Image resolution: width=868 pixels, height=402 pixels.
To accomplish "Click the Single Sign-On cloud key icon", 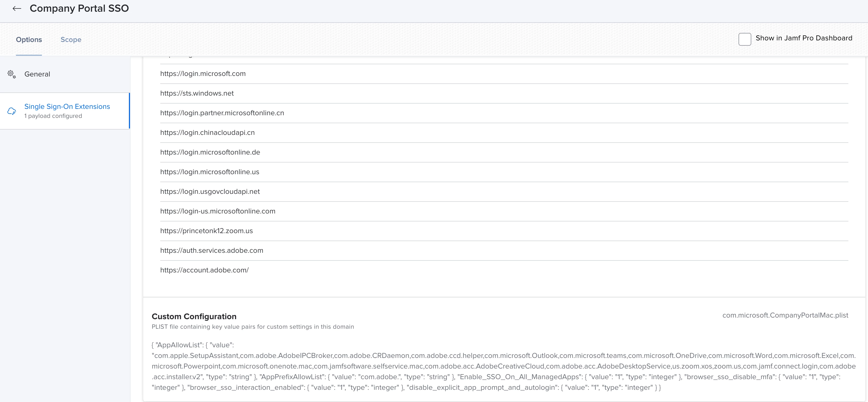I will (x=12, y=111).
